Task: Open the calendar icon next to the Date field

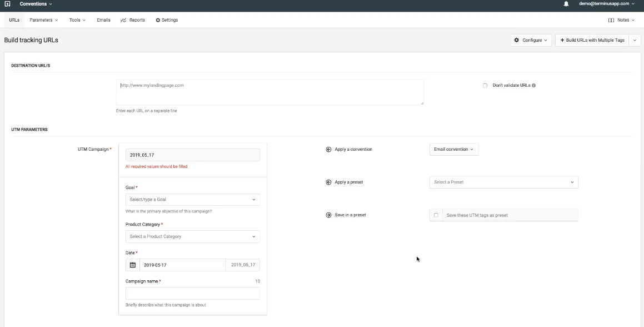Action: point(133,265)
